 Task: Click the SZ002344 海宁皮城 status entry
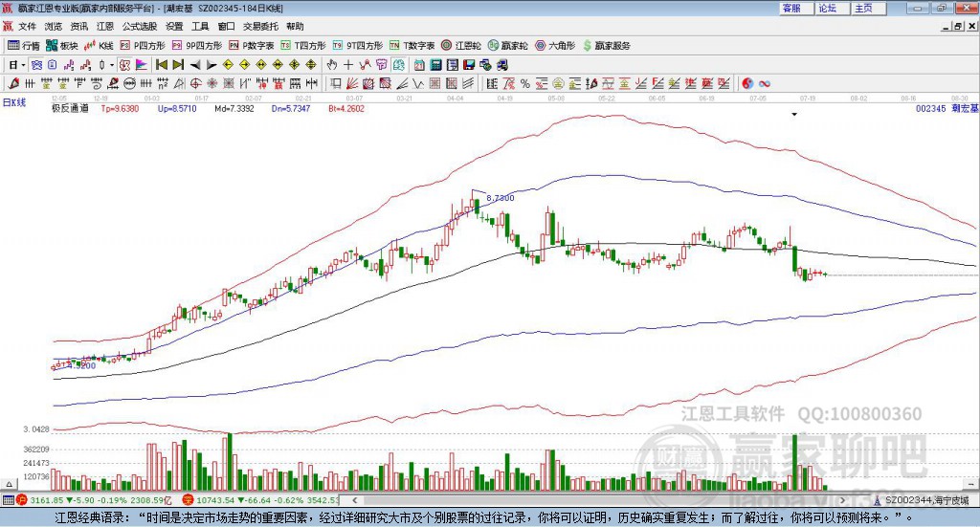tap(922, 500)
